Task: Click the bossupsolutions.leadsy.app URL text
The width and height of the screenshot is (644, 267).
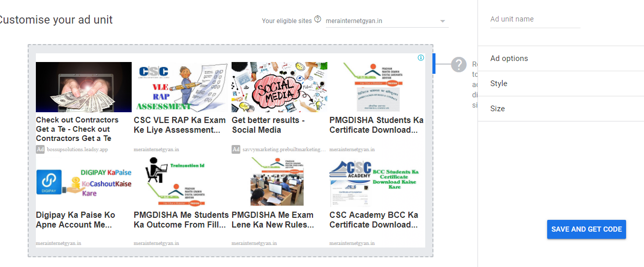Action: pos(77,150)
